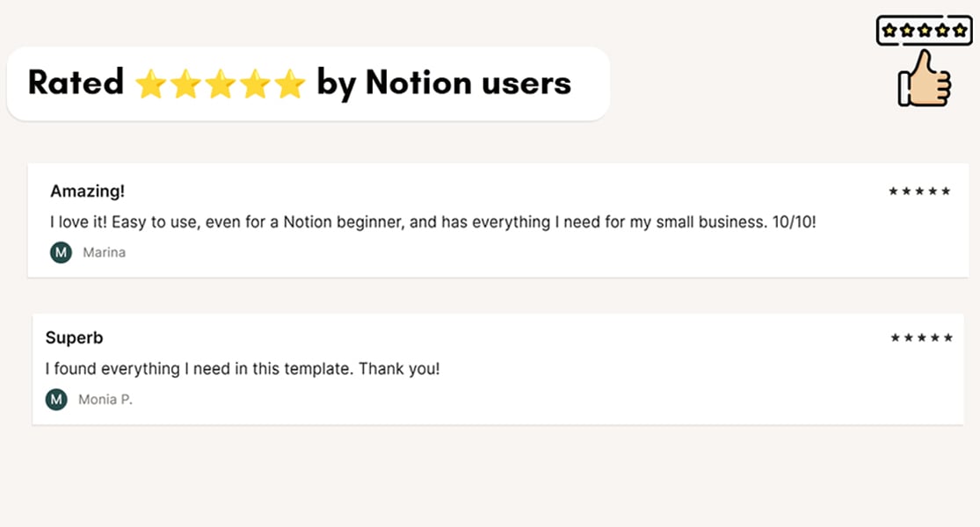
Task: Open the "Superb" review title
Action: pyautogui.click(x=75, y=338)
